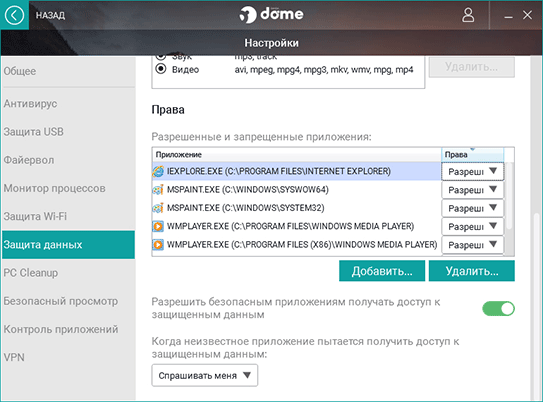Expand the Спрашивать меня dropdown
This screenshot has width=543, height=402.
[205, 375]
